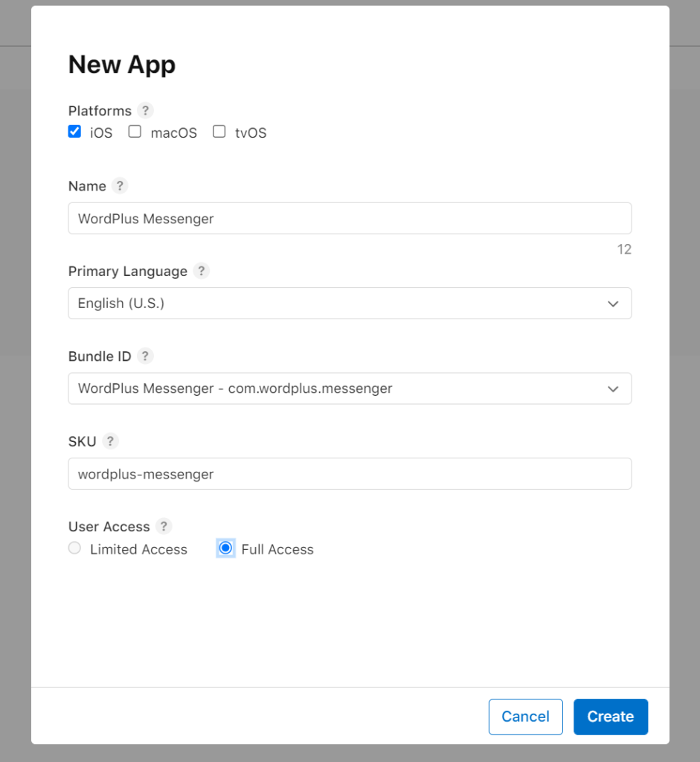Viewport: 700px width, 762px height.
Task: Open the User Access help tooltip
Action: (x=163, y=526)
